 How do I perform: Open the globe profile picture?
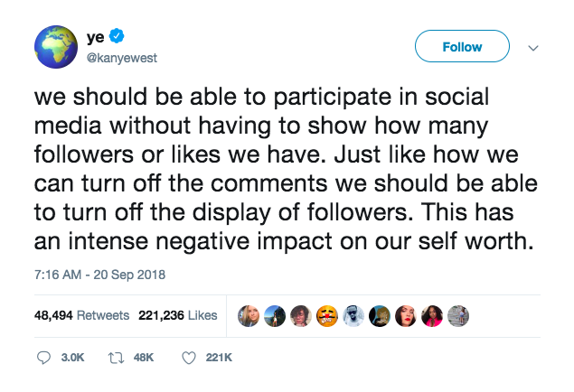56,47
